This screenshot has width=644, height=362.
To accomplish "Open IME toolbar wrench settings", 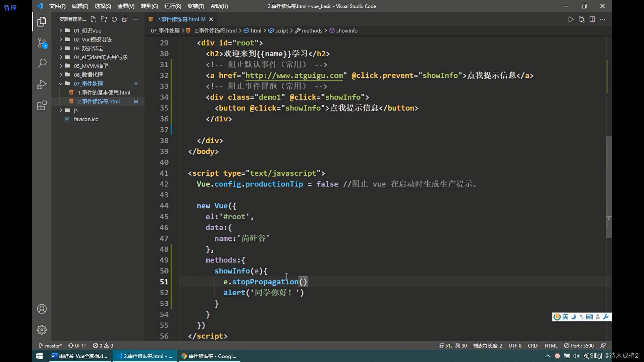I will 606,317.
